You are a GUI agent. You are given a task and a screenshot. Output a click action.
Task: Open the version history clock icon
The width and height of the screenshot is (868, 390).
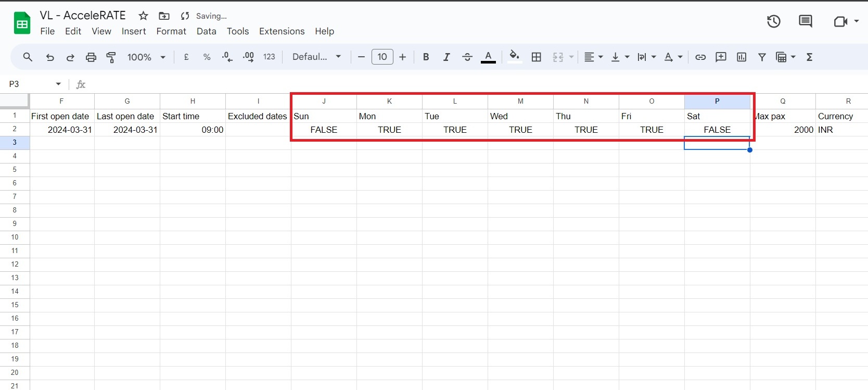point(773,21)
